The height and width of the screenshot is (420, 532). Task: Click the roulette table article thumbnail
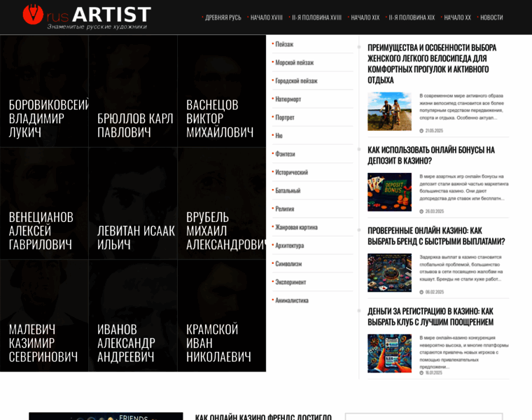[389, 273]
